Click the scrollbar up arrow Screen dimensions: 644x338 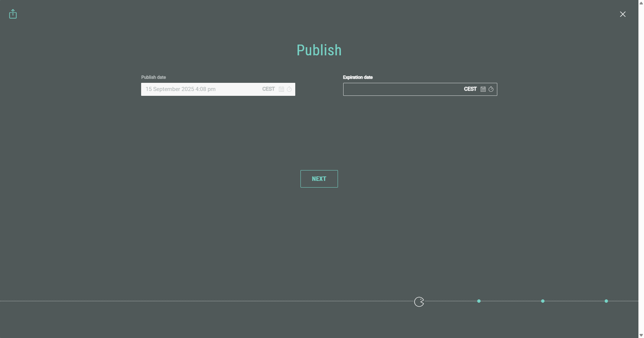click(x=641, y=3)
